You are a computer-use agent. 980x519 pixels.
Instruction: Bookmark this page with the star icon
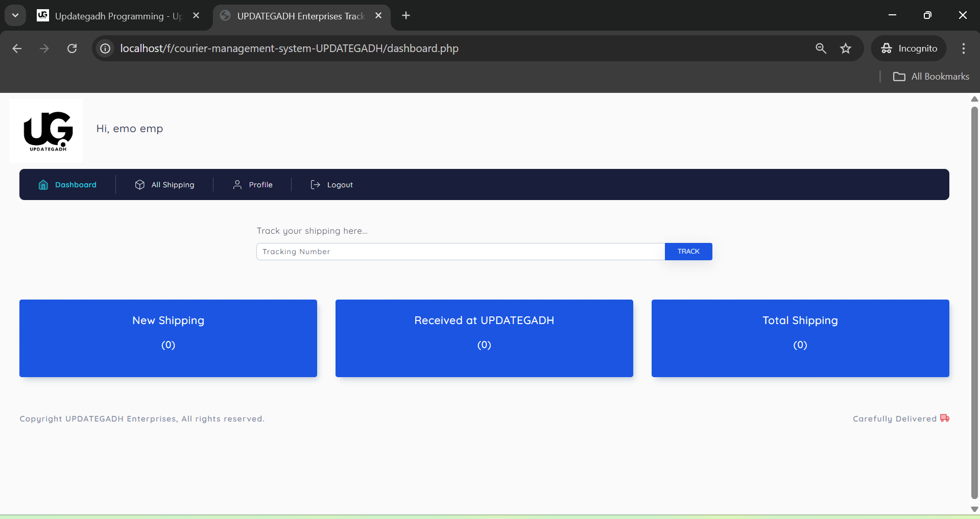coord(846,48)
